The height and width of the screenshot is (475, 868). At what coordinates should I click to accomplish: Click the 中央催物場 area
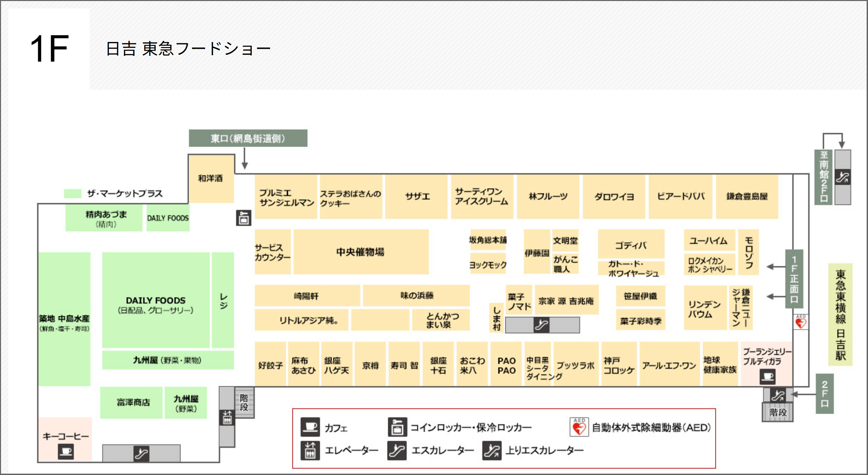(361, 252)
